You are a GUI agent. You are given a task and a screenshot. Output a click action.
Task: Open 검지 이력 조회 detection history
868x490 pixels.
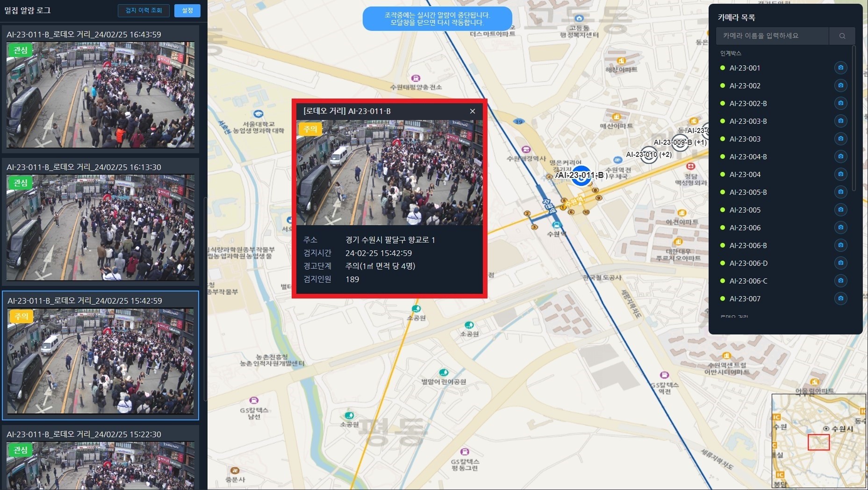[x=143, y=10]
